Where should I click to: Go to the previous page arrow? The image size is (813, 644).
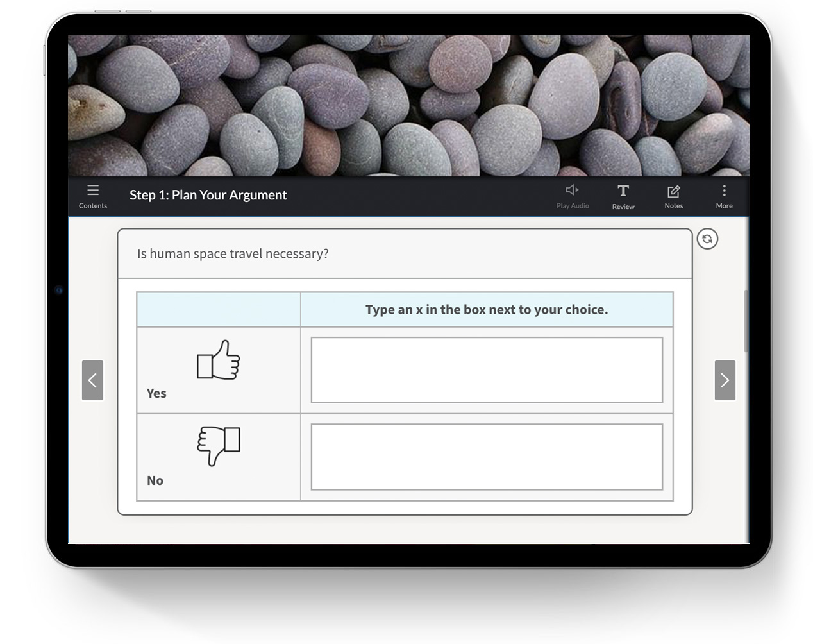point(92,380)
